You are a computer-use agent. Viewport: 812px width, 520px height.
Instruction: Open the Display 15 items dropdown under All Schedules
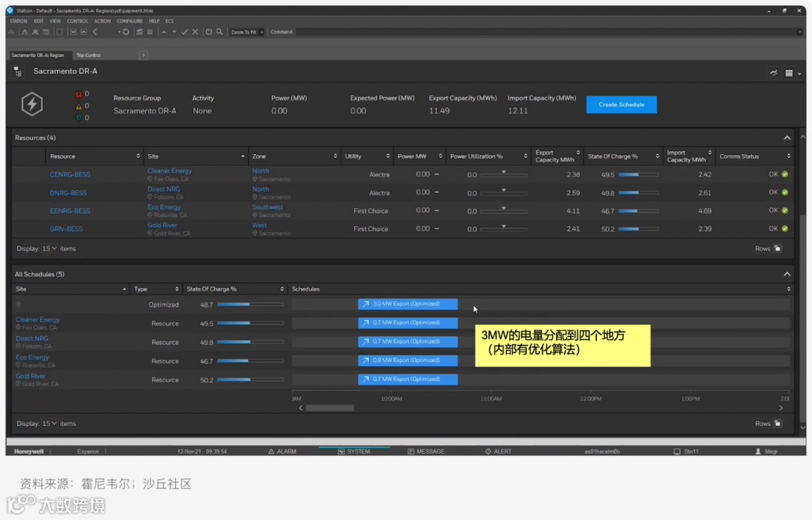coord(50,423)
